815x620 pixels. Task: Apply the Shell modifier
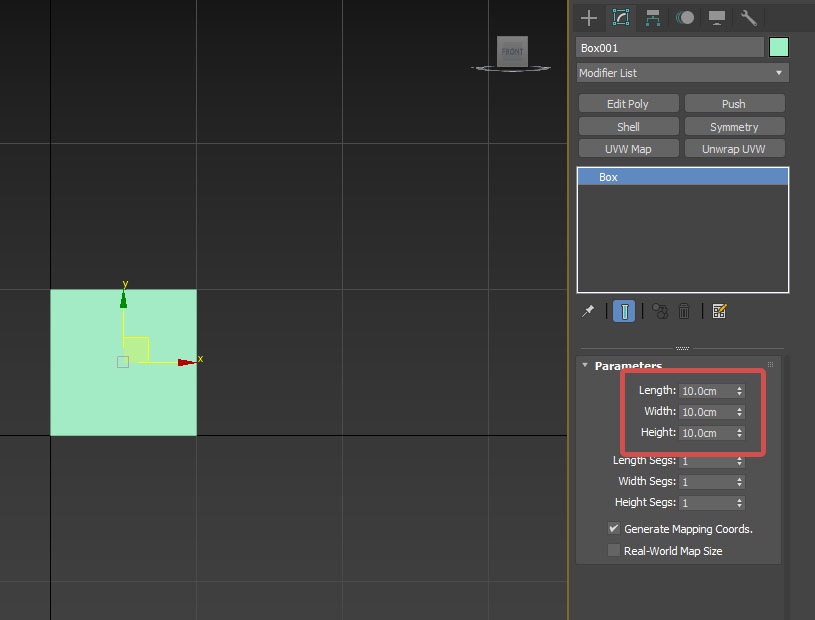tap(628, 127)
